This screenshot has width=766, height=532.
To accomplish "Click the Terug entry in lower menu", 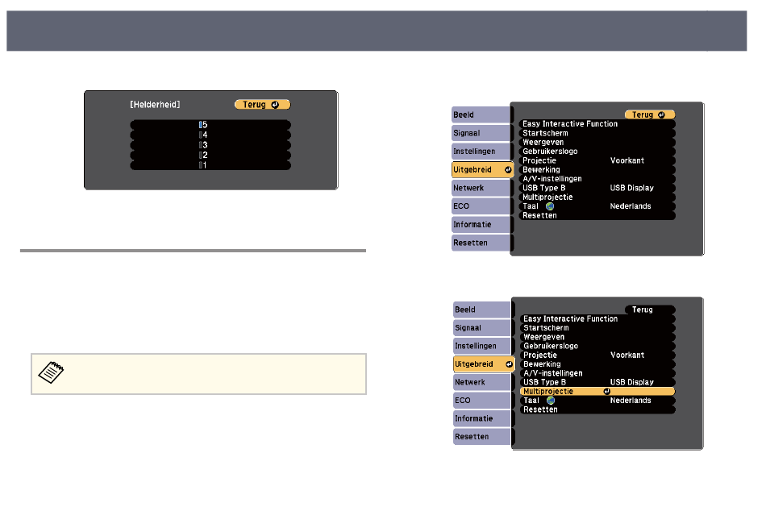I will (650, 310).
